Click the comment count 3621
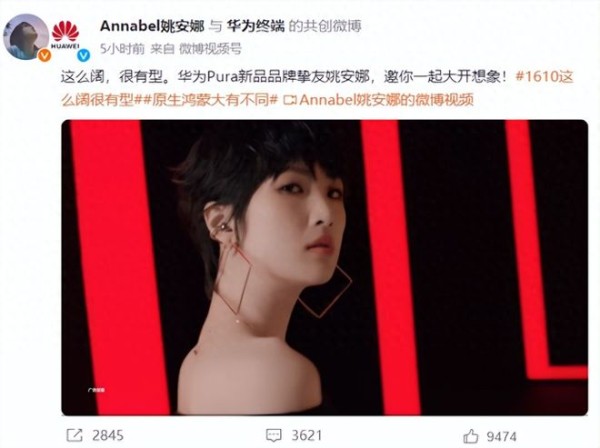This screenshot has height=448, width=600. [307, 435]
